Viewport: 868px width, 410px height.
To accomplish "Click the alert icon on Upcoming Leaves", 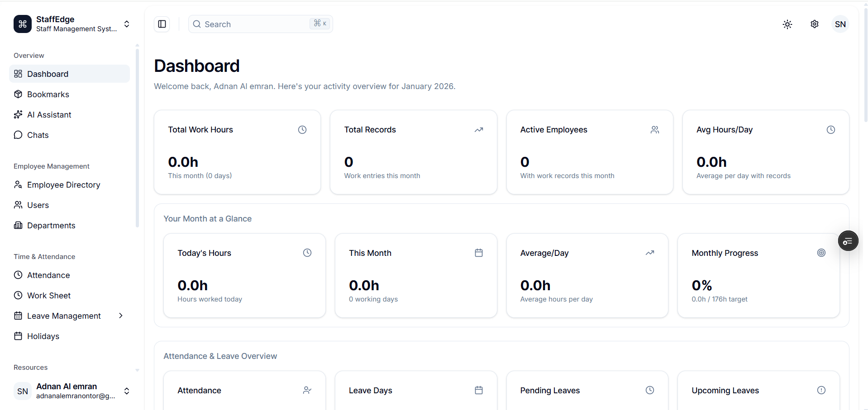I will coord(821,390).
